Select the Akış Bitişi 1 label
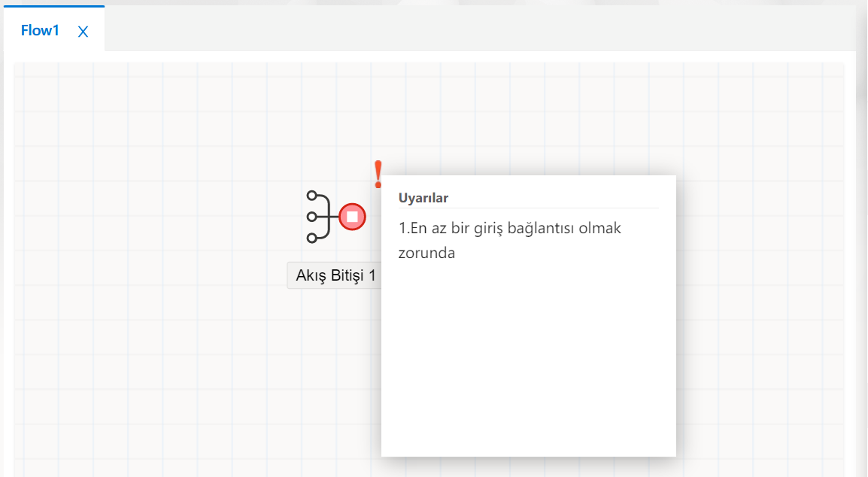This screenshot has height=477, width=868. coord(335,275)
